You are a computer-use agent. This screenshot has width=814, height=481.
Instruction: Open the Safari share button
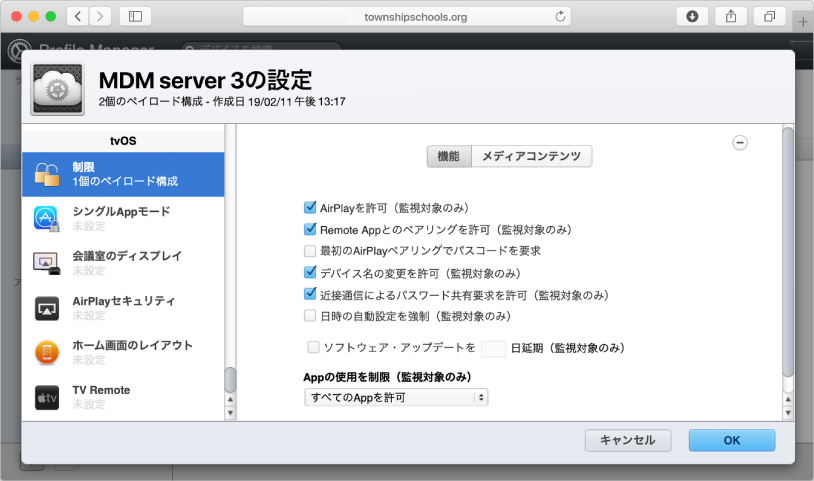[731, 17]
